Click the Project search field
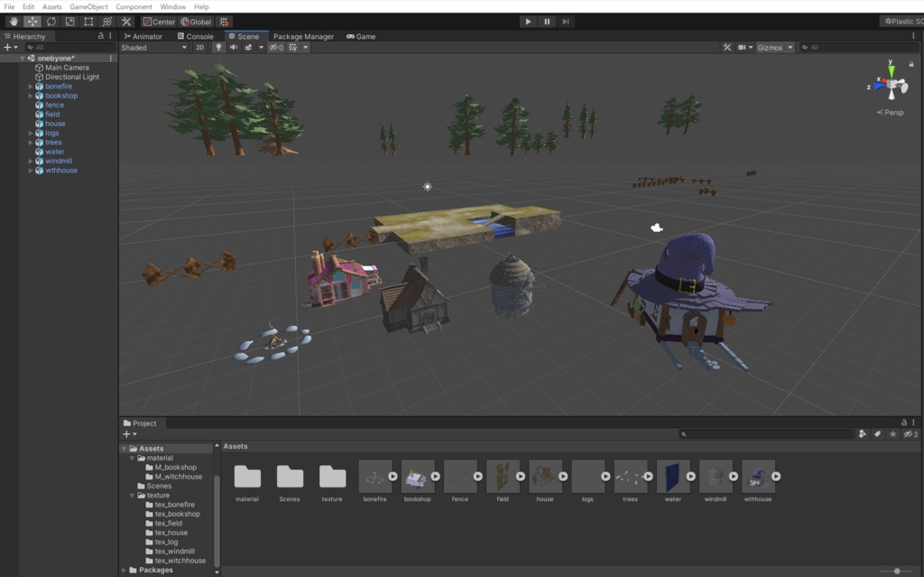Screen dimensions: 924x577 [765, 434]
